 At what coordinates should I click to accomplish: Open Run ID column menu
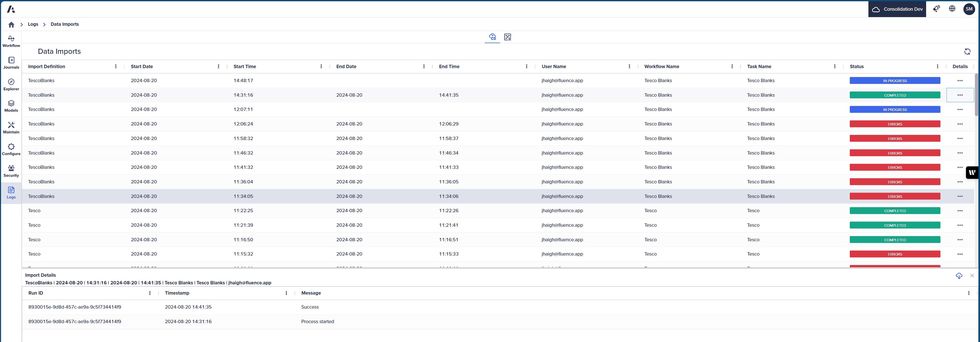[x=150, y=293]
